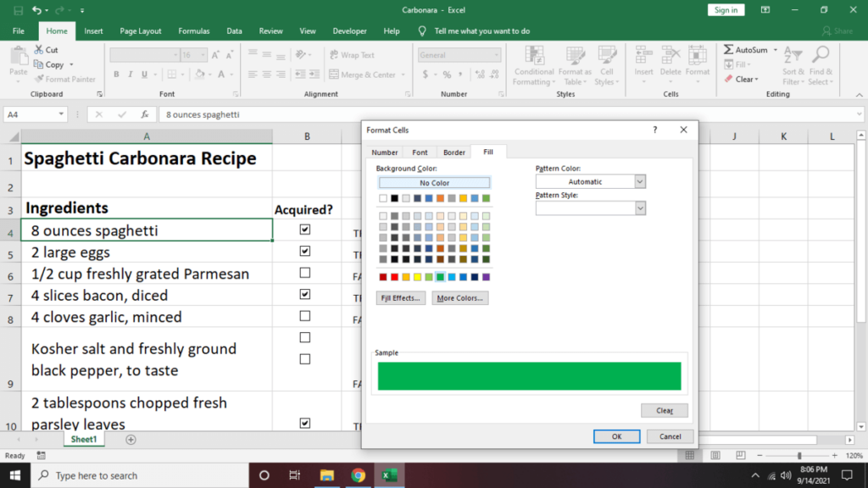Screen dimensions: 868x488
Task: Expand the Name Box dropdown arrow
Action: pyautogui.click(x=61, y=114)
